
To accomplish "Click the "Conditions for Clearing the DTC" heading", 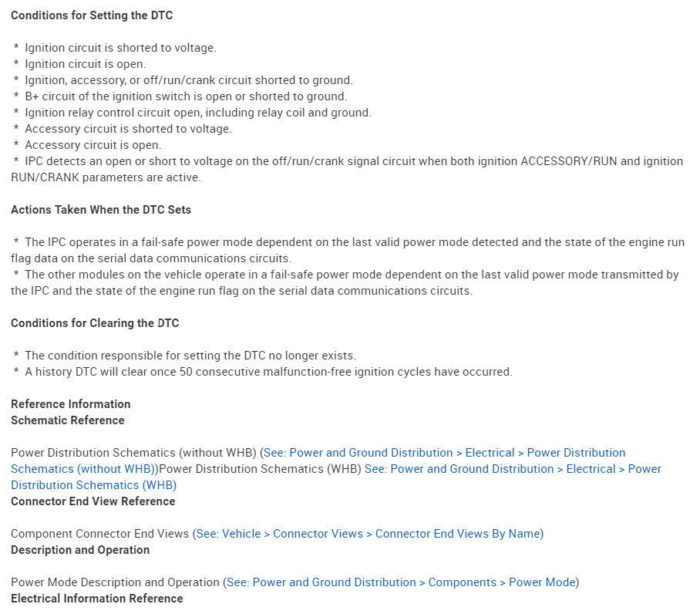I will point(95,323).
